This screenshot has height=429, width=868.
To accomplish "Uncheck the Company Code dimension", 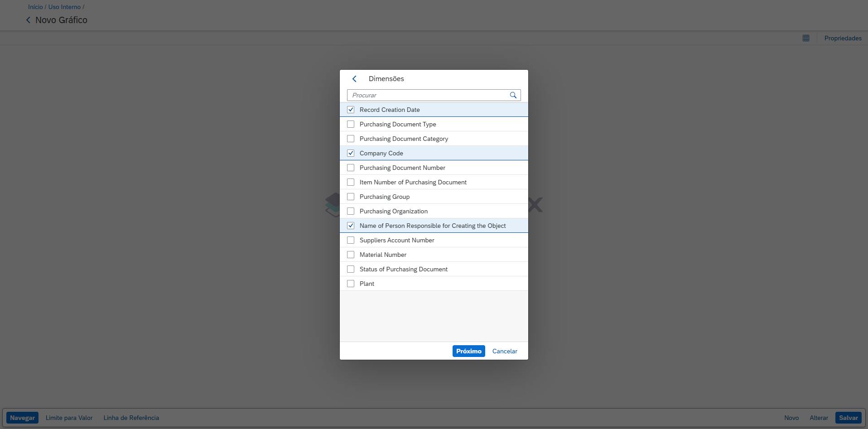I will (351, 153).
